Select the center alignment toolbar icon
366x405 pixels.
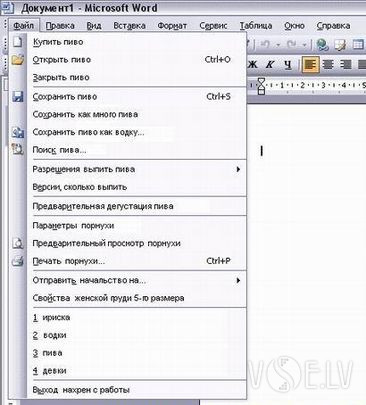coord(328,64)
